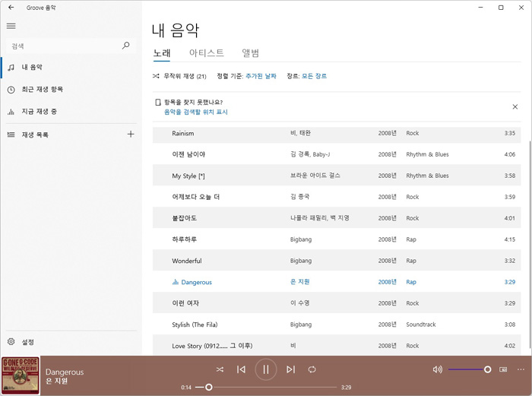Open artist 브라운 아이드 걸스
Image resolution: width=532 pixels, height=396 pixels.
coord(315,176)
